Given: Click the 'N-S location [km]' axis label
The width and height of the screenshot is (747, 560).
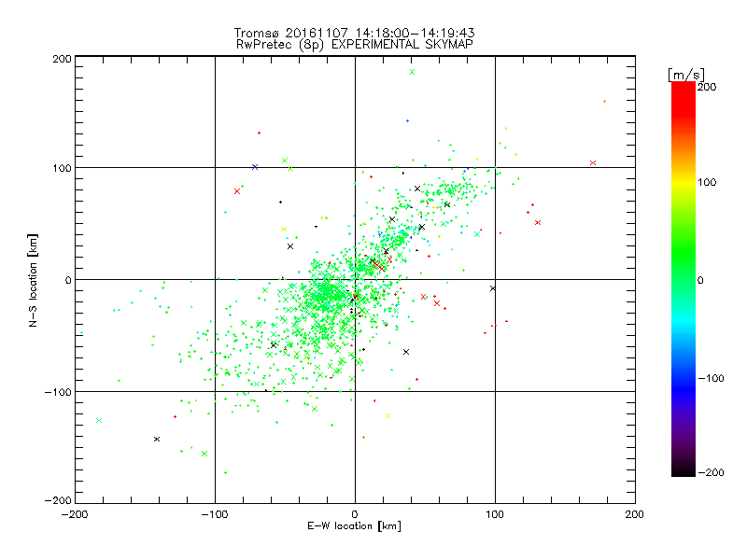Looking at the screenshot, I should pyautogui.click(x=33, y=280).
